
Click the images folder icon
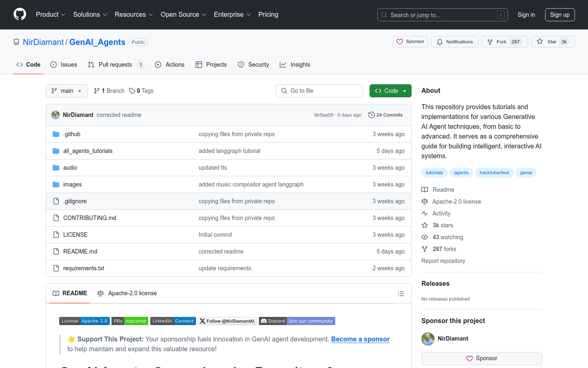point(56,184)
